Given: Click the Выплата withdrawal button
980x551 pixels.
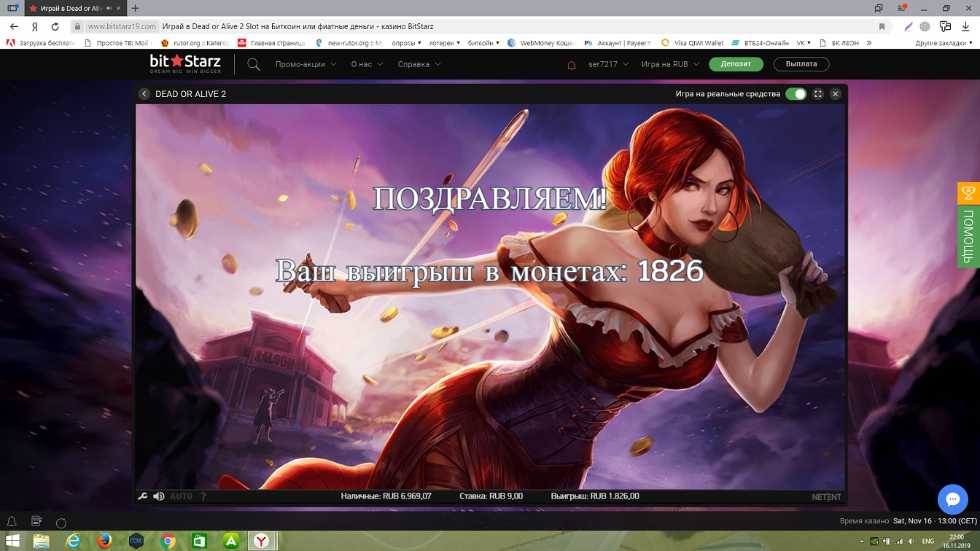Looking at the screenshot, I should [x=801, y=64].
